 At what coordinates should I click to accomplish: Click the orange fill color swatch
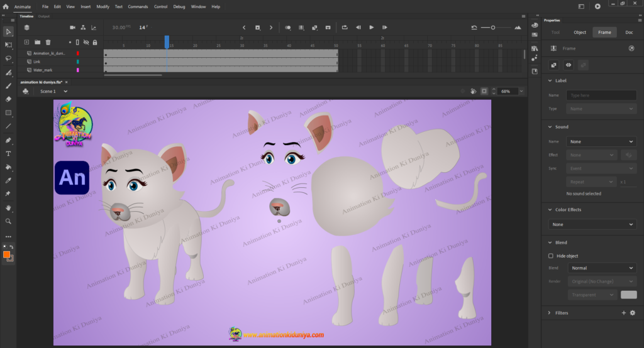point(6,255)
